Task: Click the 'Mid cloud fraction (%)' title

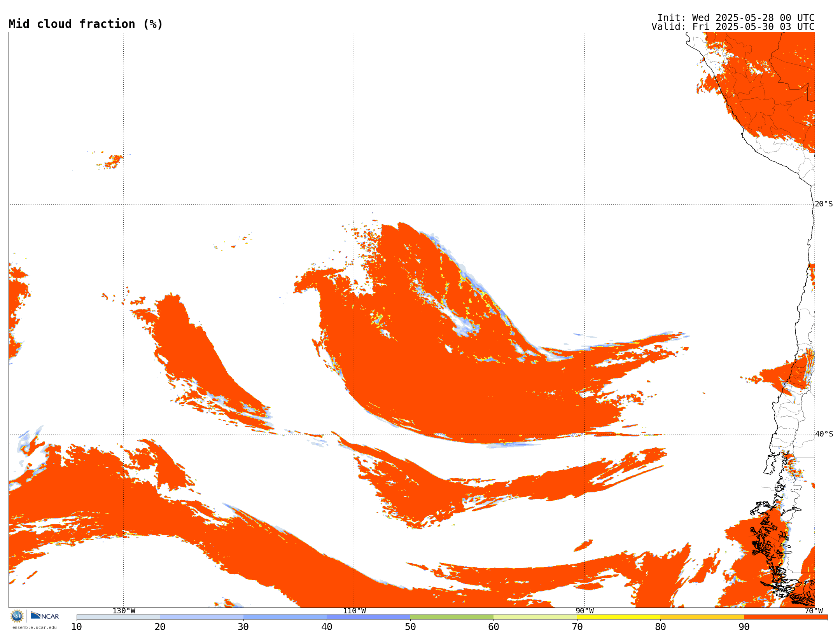Action: (x=86, y=24)
